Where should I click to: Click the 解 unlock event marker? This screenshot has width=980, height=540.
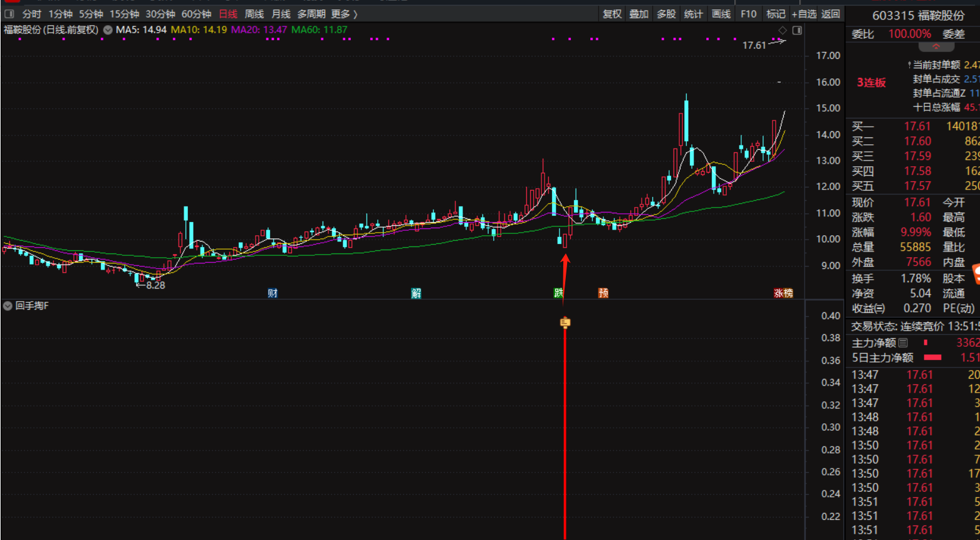tap(416, 293)
